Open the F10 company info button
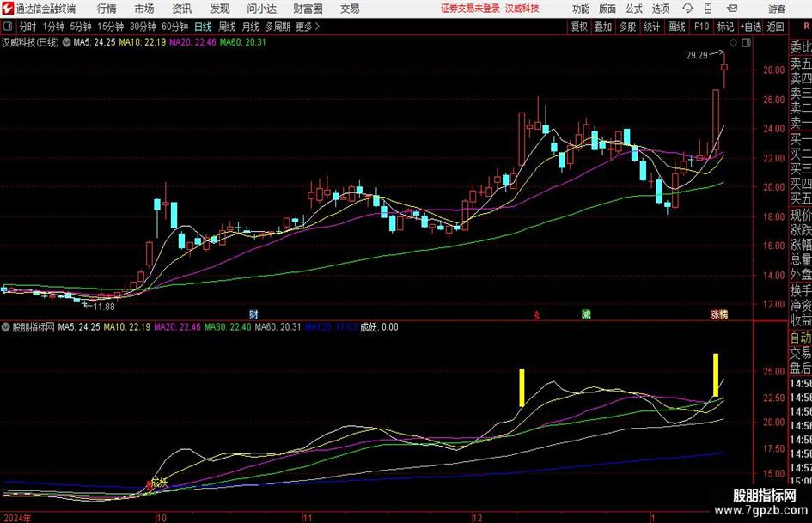Screen dimensions: 812x523 [701, 27]
